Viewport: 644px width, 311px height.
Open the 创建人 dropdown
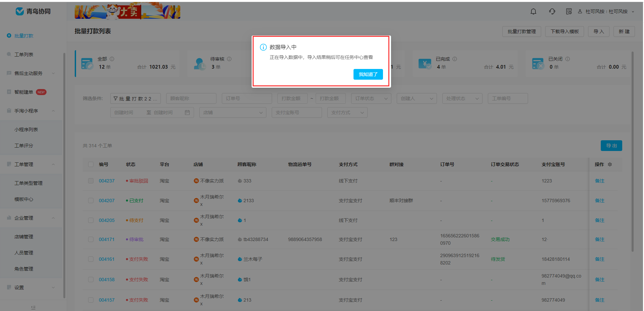(417, 98)
